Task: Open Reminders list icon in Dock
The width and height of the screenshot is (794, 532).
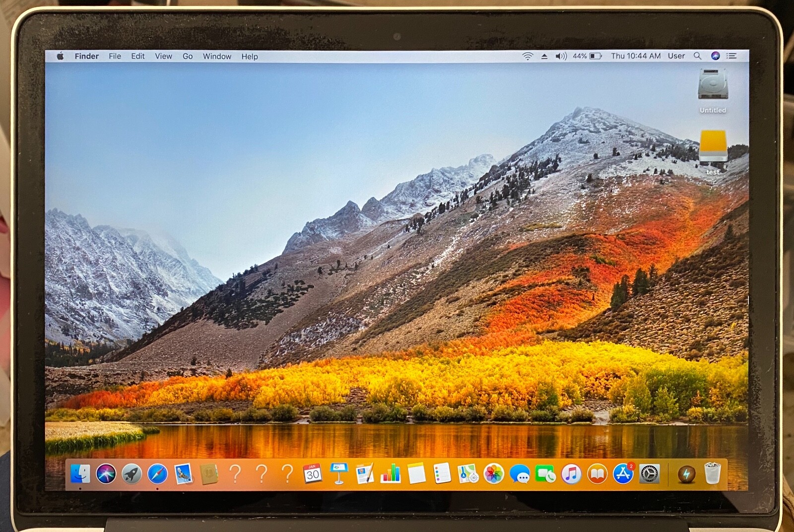Action: pos(442,474)
